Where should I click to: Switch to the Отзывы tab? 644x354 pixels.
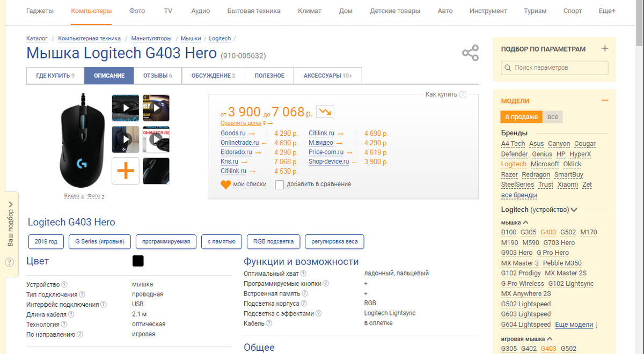click(157, 76)
